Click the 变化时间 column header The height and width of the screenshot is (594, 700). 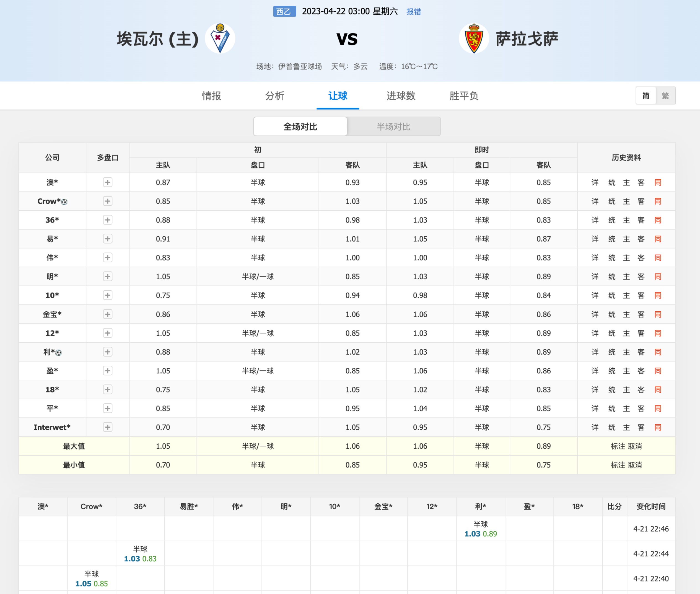651,507
